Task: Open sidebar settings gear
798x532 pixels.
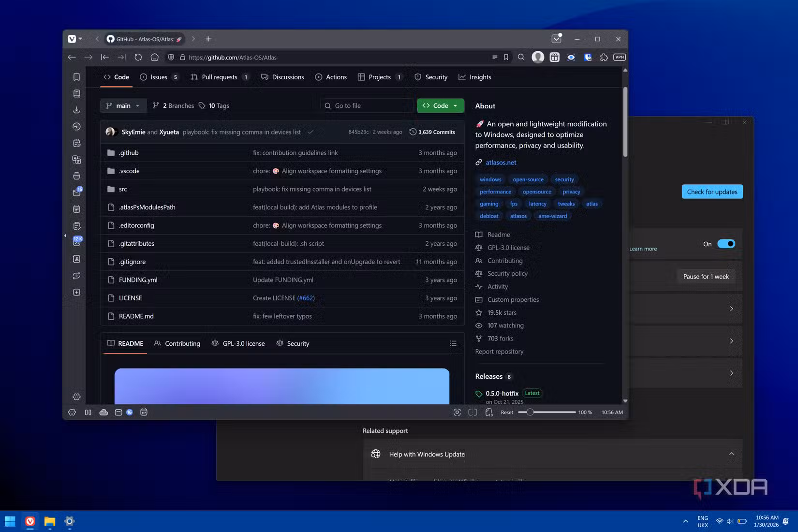Action: (76, 397)
